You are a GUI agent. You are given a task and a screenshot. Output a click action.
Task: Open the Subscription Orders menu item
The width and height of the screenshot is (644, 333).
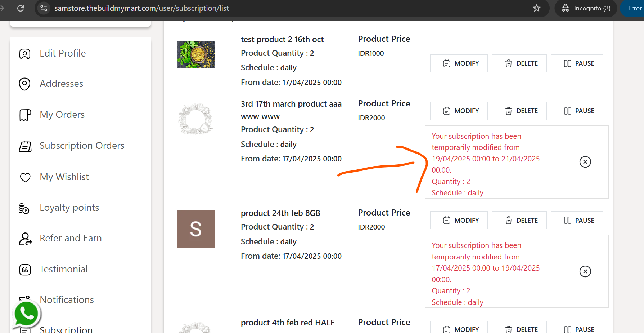82,146
